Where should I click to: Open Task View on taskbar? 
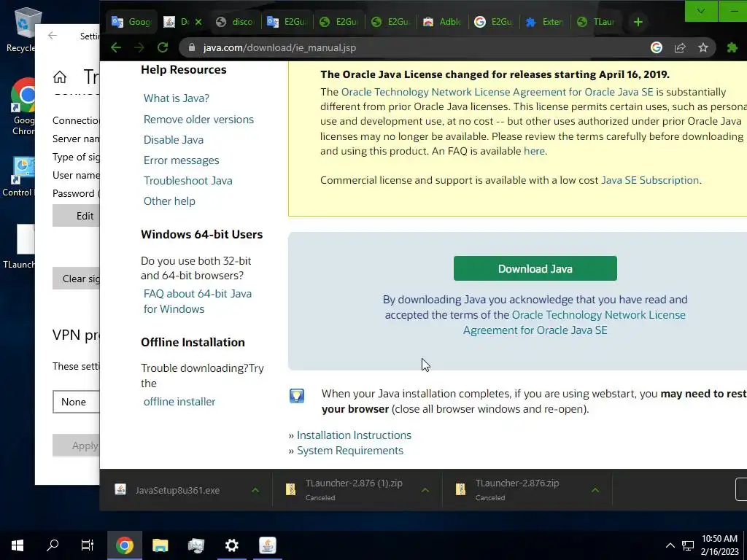coord(88,545)
